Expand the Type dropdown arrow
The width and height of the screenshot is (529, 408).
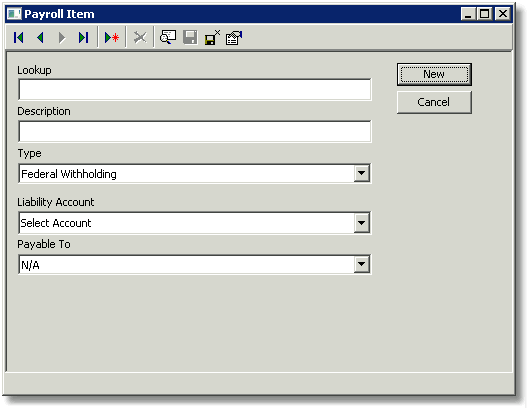pos(361,173)
